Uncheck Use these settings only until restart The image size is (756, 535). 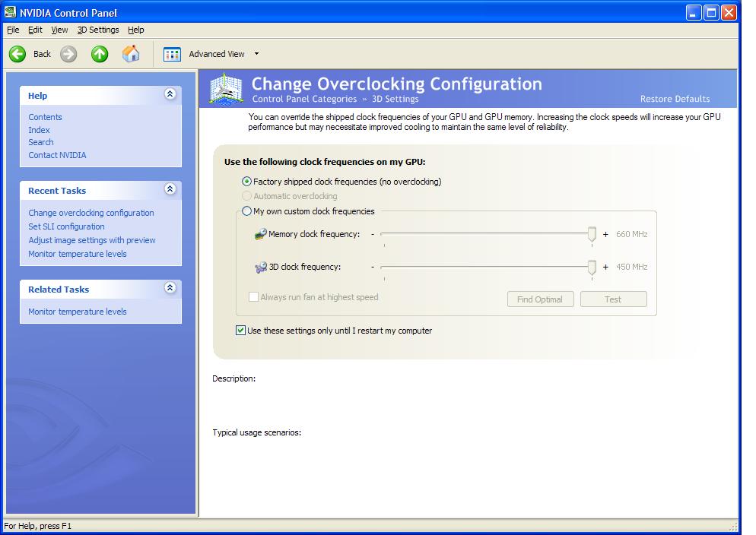[x=240, y=331]
